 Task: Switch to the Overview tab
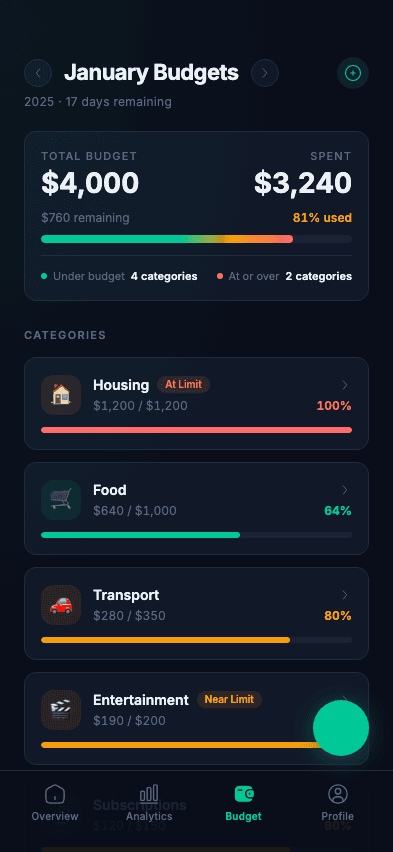tap(55, 803)
